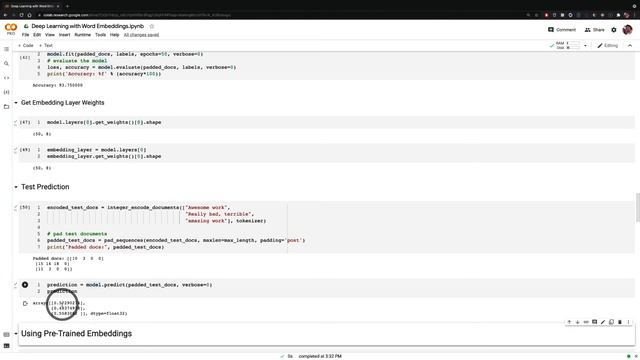Open the variables inspector sidebar panel
The height and width of the screenshot is (360, 640).
(x=6, y=92)
